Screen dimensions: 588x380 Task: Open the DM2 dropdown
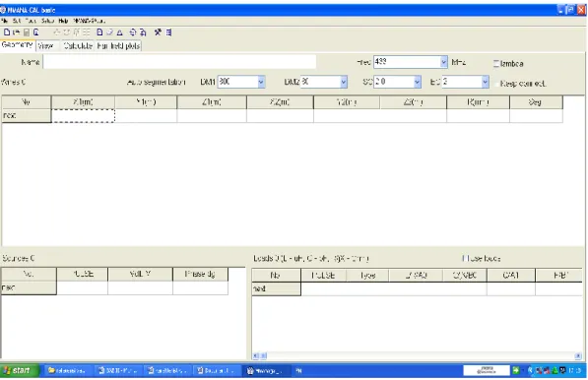pyautogui.click(x=343, y=82)
